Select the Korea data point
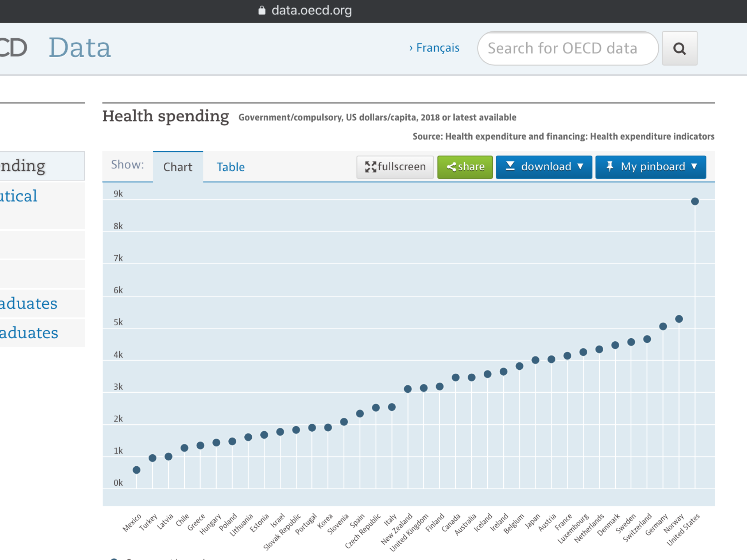Image resolution: width=747 pixels, height=560 pixels. [x=328, y=427]
